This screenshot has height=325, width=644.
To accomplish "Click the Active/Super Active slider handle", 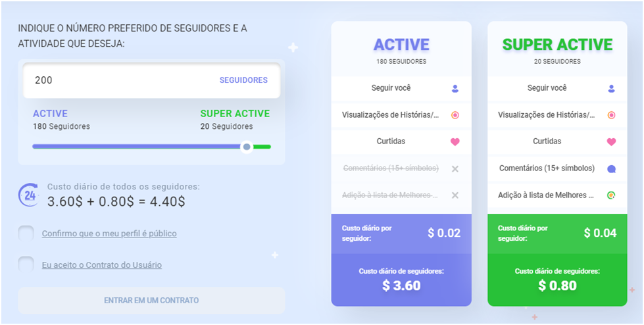I will (247, 146).
